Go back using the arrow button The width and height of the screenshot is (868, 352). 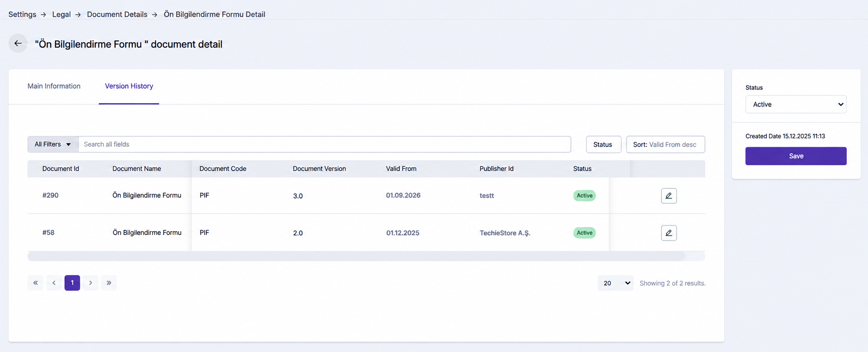point(18,43)
